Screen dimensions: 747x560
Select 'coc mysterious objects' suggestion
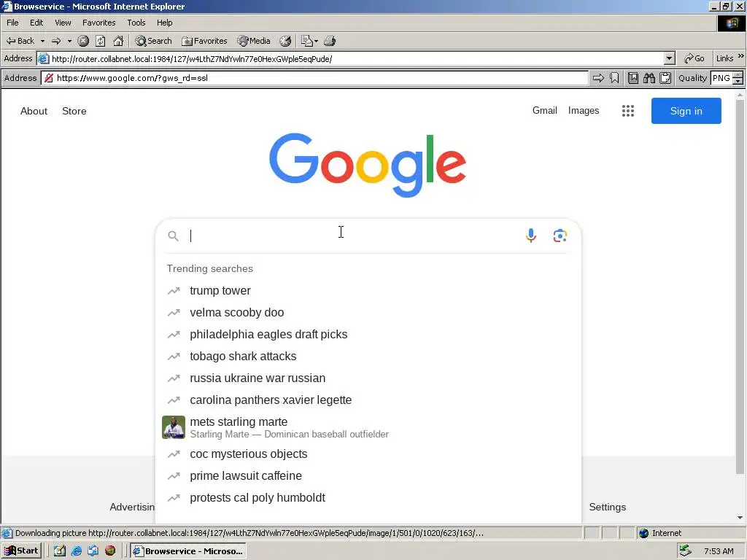coord(368,454)
